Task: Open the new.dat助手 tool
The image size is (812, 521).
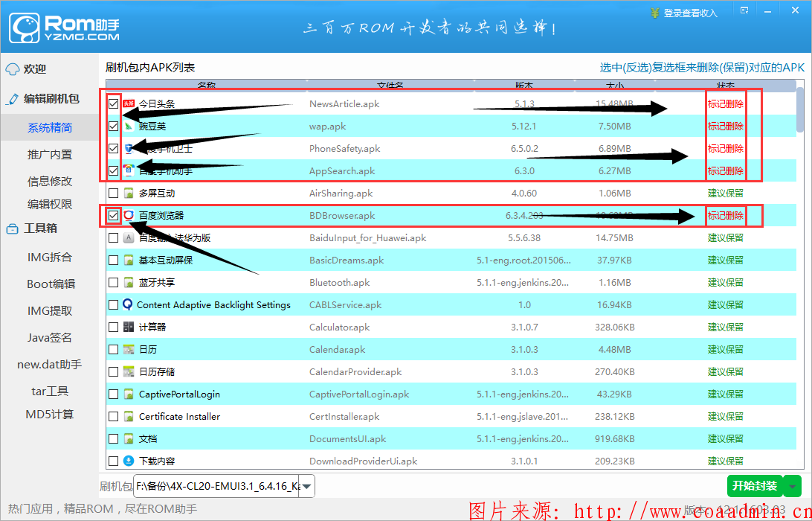Action: point(50,365)
